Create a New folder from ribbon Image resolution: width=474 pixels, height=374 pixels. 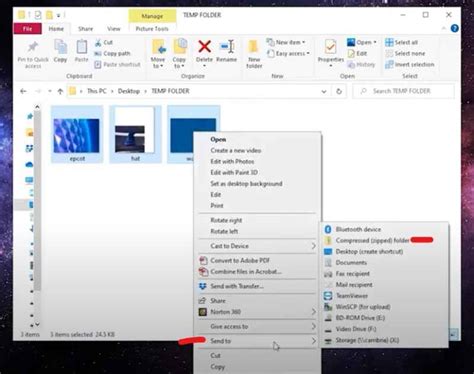(x=254, y=54)
